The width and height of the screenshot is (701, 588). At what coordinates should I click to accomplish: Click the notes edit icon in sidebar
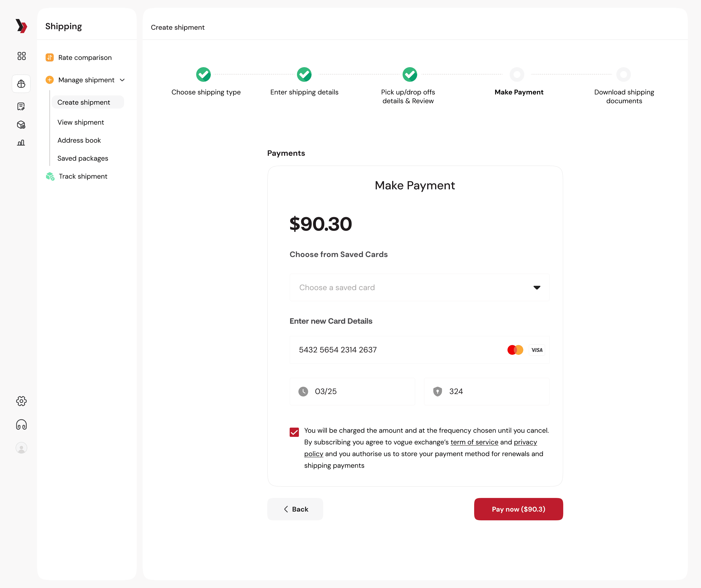tap(21, 106)
